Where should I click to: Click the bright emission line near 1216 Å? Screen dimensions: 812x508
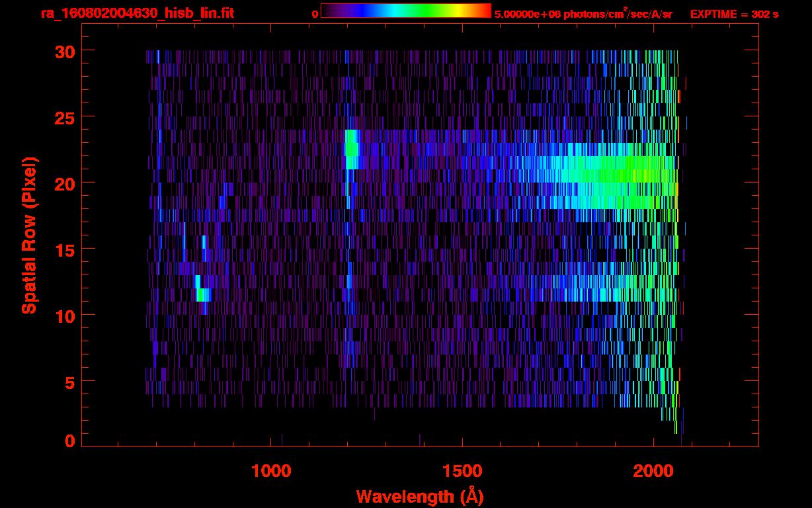pyautogui.click(x=352, y=149)
